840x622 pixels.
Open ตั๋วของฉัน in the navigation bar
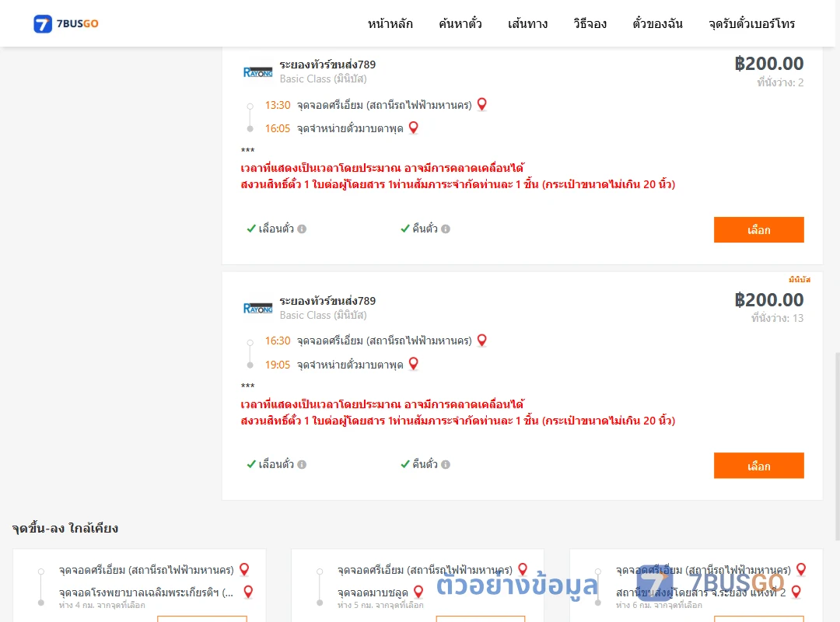click(657, 23)
